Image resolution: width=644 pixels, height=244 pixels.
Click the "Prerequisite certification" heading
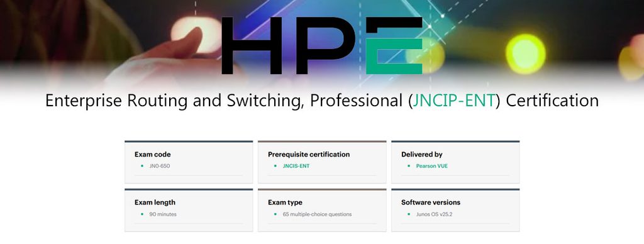click(309, 155)
